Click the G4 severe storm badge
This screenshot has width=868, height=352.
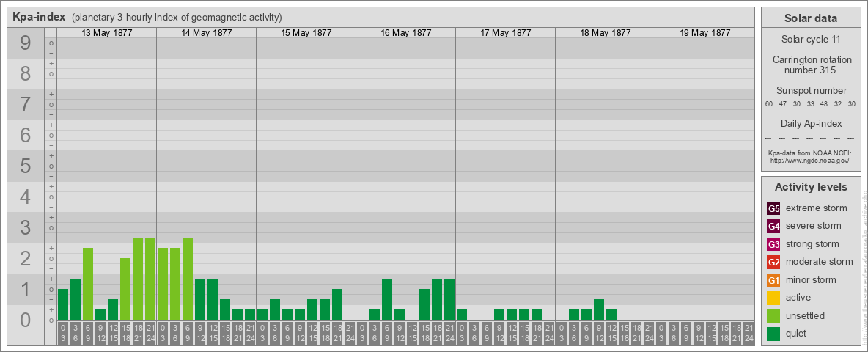point(773,226)
